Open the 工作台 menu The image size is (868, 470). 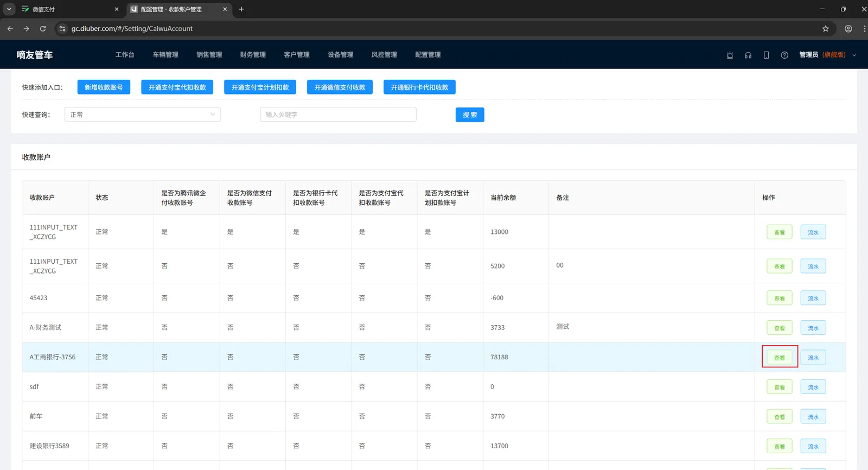point(125,55)
